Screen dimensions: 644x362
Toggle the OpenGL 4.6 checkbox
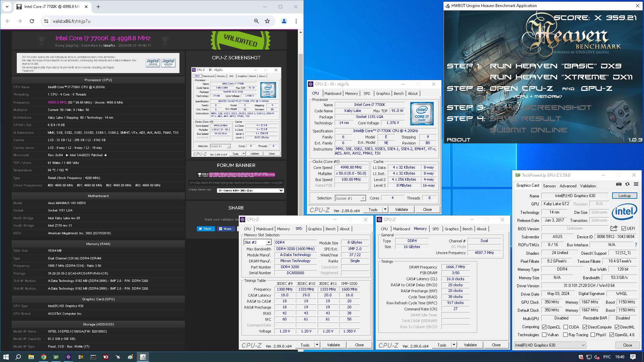click(612, 335)
